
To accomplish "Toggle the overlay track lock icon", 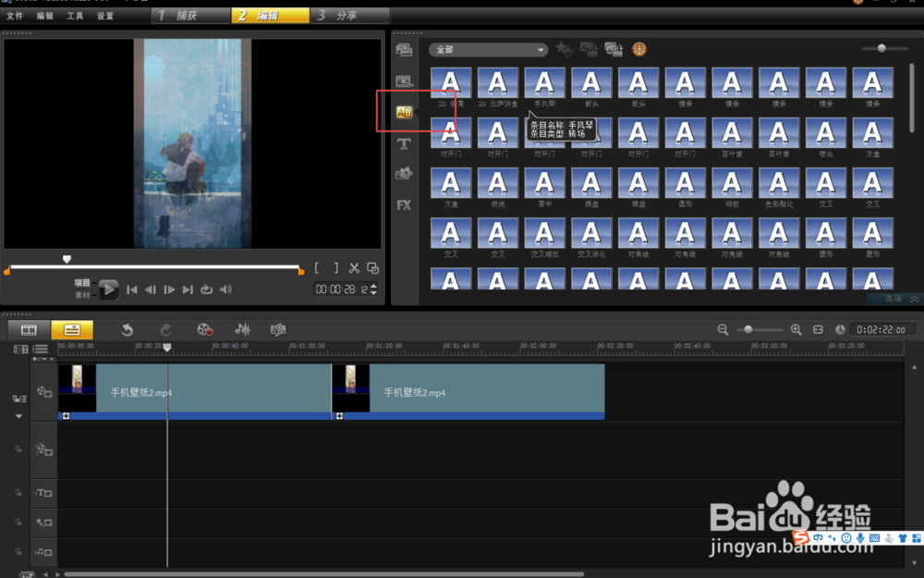I will click(x=18, y=449).
